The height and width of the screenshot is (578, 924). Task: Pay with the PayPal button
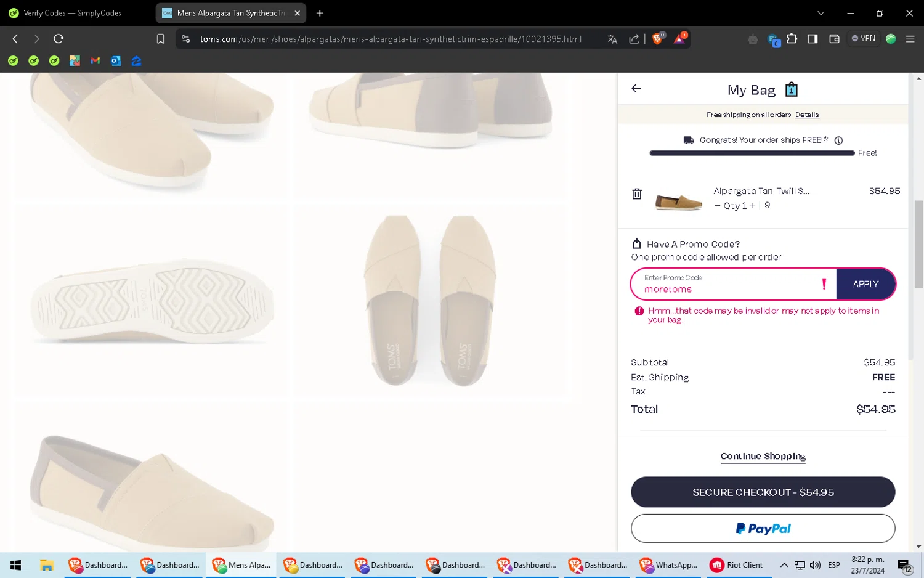(x=763, y=529)
